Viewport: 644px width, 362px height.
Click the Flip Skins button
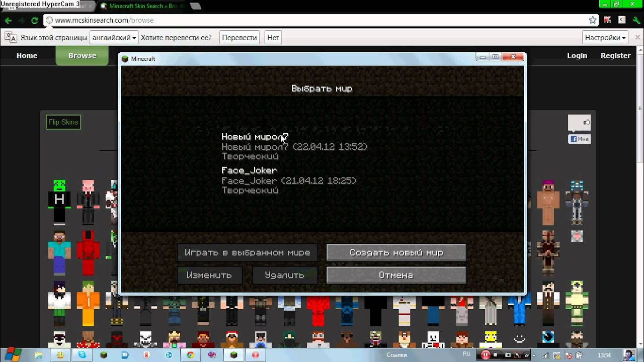(x=63, y=122)
